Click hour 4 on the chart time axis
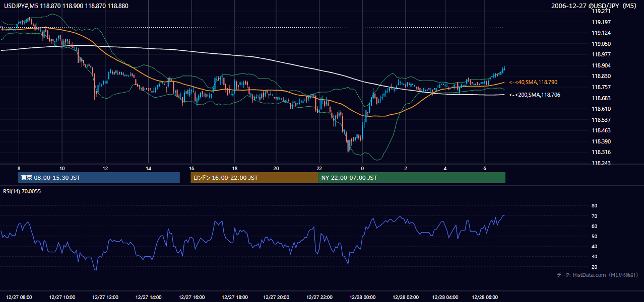 coord(445,168)
